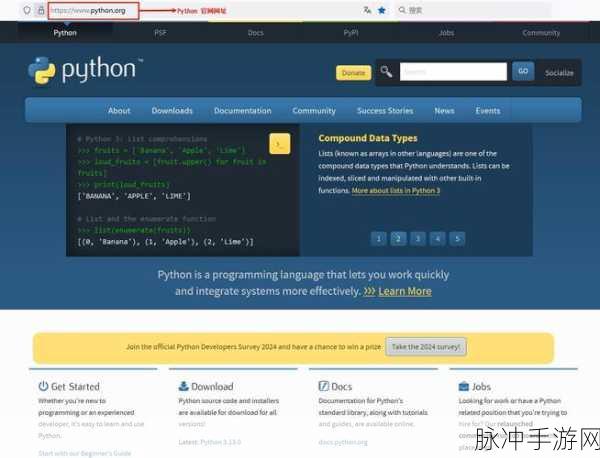The image size is (600, 458).
Task: Open the Community tab in top bar
Action: [x=541, y=33]
